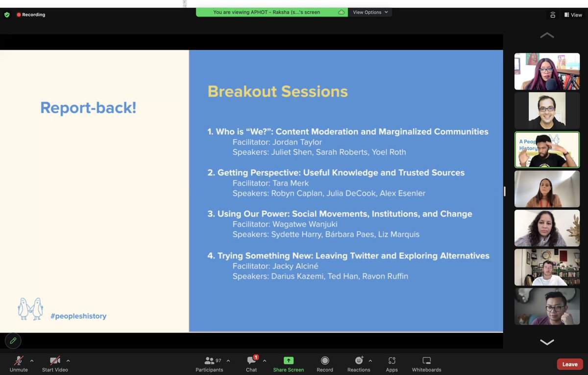Open the View layout menu
The width and height of the screenshot is (588, 375).
coord(573,15)
